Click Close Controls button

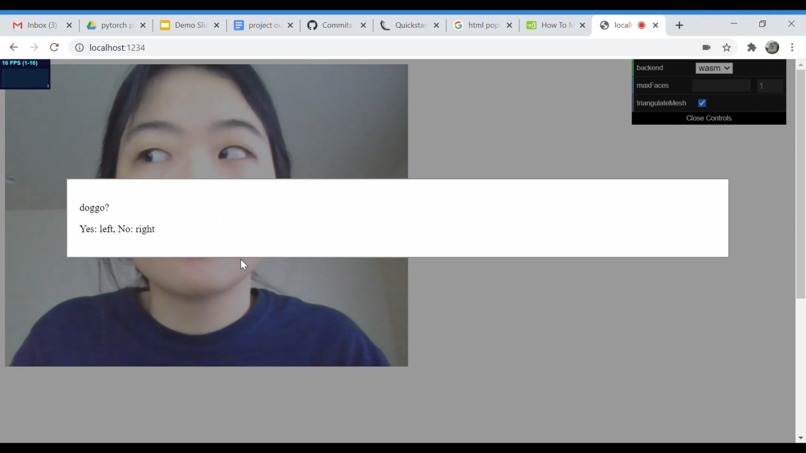tap(708, 118)
